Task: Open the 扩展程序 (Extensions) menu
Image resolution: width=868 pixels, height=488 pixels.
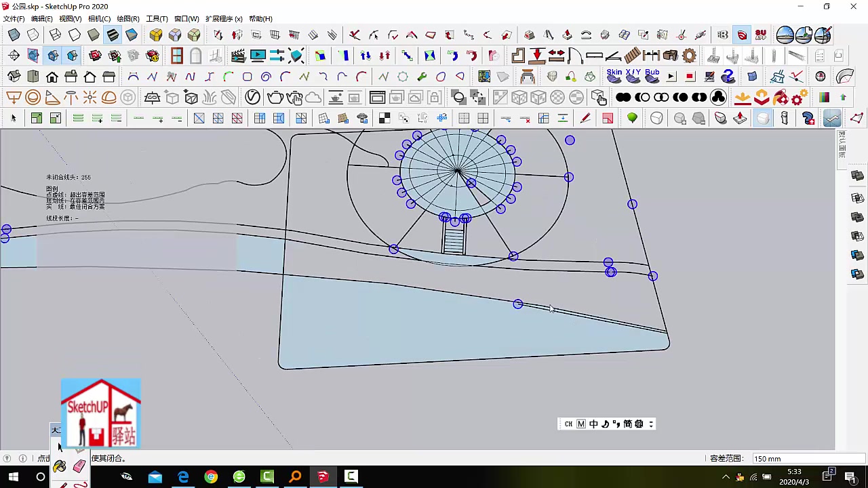Action: (x=224, y=18)
